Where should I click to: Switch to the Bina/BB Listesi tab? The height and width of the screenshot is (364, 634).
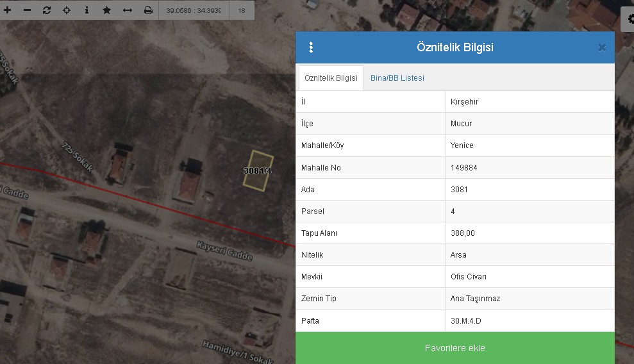click(x=397, y=78)
